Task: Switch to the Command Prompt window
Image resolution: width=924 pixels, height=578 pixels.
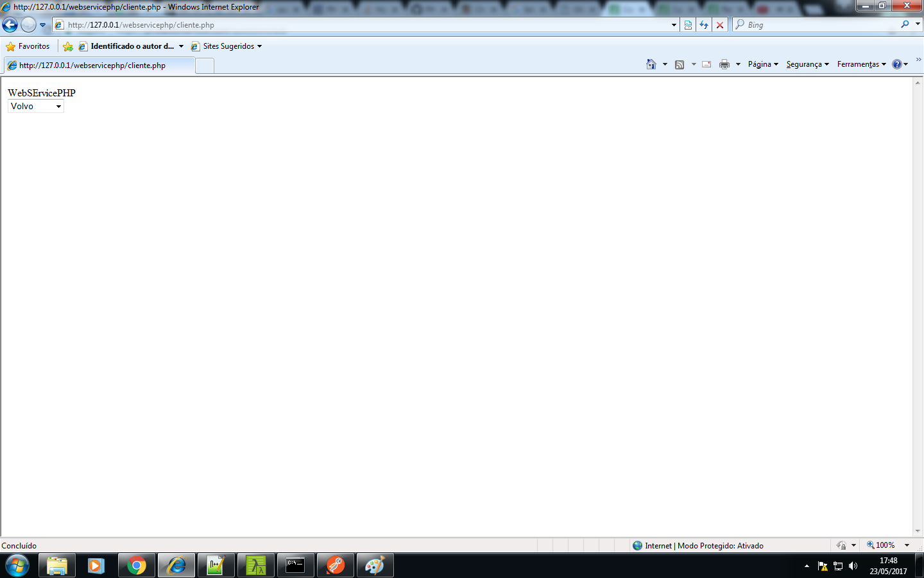Action: pos(296,566)
